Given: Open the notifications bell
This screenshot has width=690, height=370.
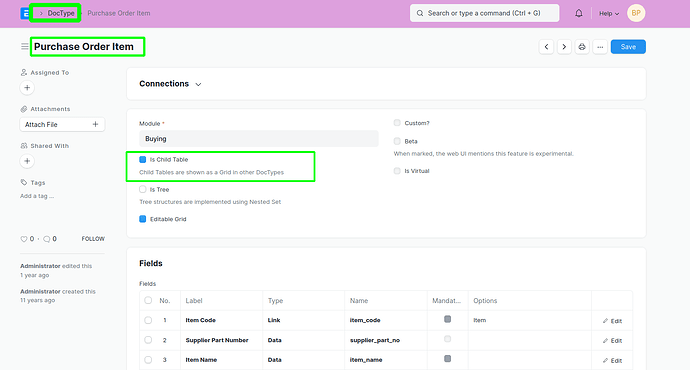Looking at the screenshot, I should pos(579,13).
